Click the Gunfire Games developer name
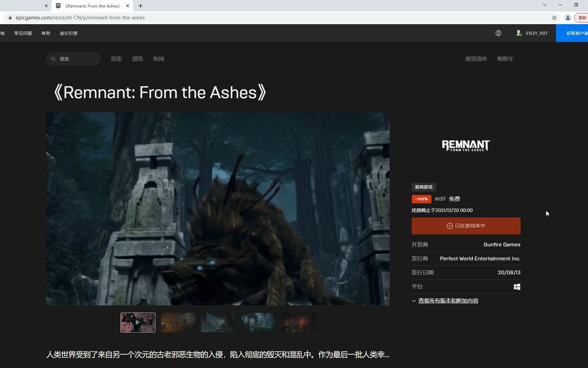Image resolution: width=588 pixels, height=368 pixels. click(x=502, y=245)
